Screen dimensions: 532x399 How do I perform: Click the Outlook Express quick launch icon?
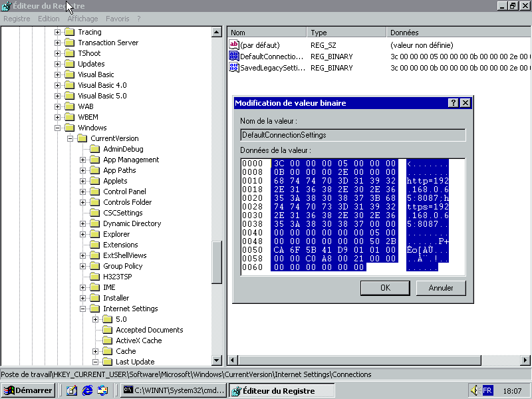click(x=102, y=390)
